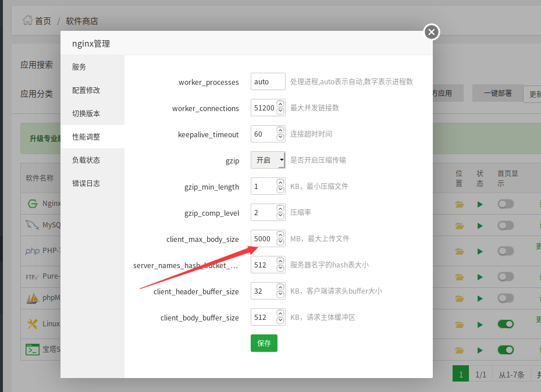Click the 宝塔 SSH terminal icon
Screen dimensions: 541x392
33,350
